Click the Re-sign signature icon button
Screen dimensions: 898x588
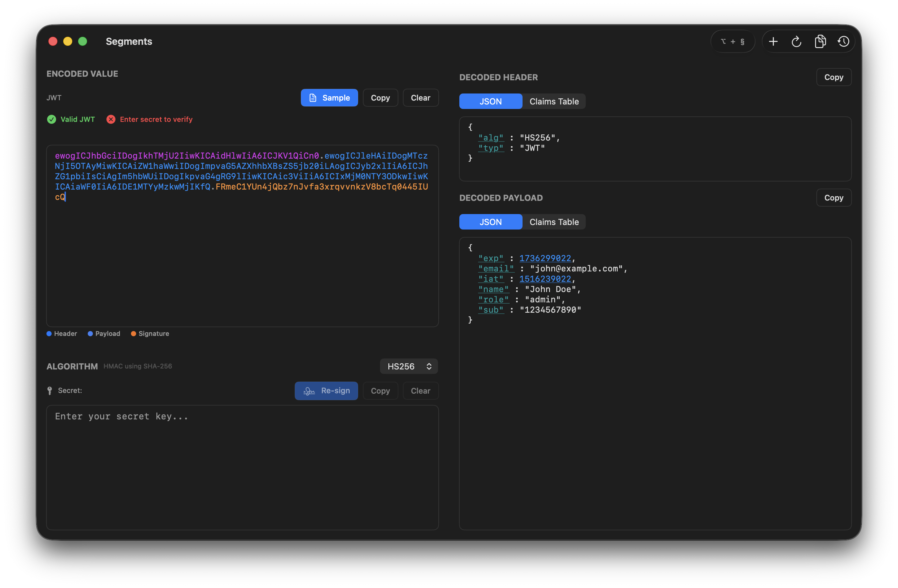[x=309, y=391]
